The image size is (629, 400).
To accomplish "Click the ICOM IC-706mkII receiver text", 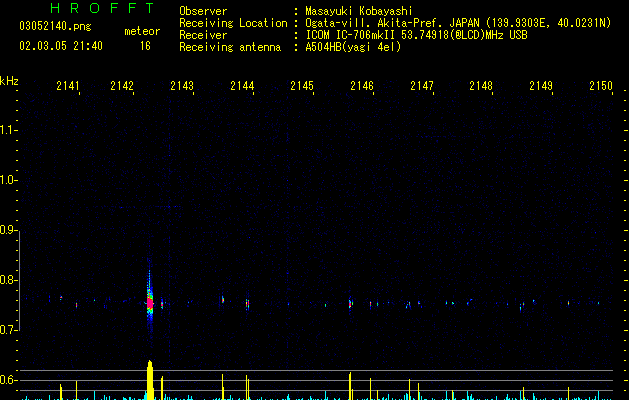I will click(416, 35).
